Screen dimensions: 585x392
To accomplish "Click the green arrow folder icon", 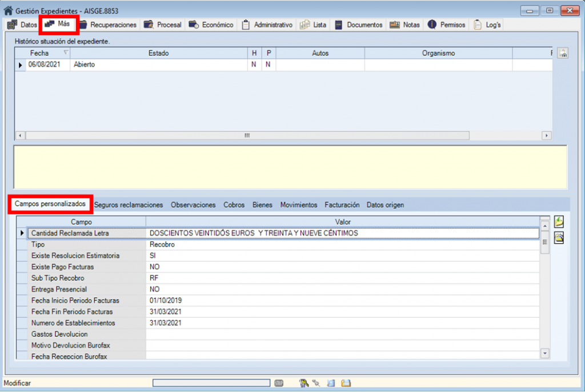I will [559, 223].
